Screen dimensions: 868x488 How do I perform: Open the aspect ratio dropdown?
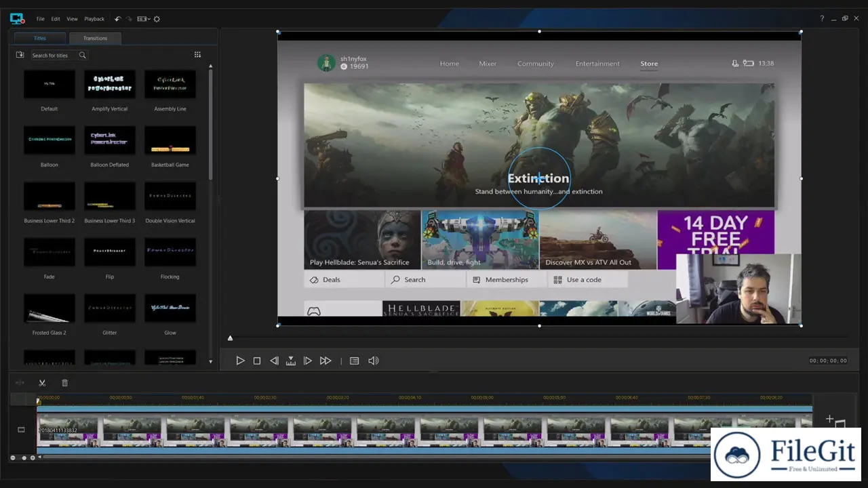(143, 19)
